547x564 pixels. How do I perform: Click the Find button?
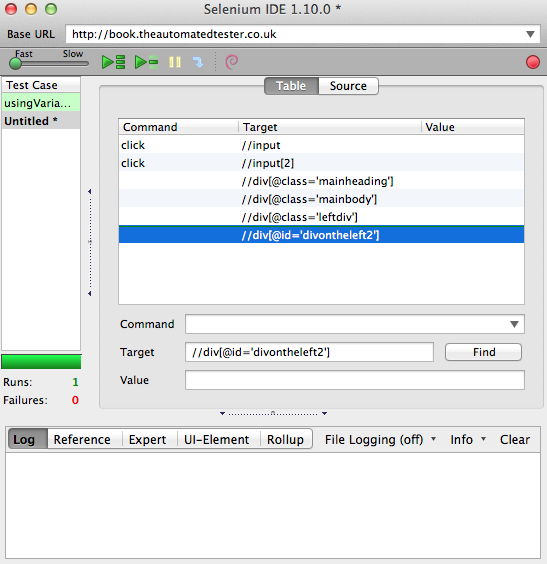[483, 352]
